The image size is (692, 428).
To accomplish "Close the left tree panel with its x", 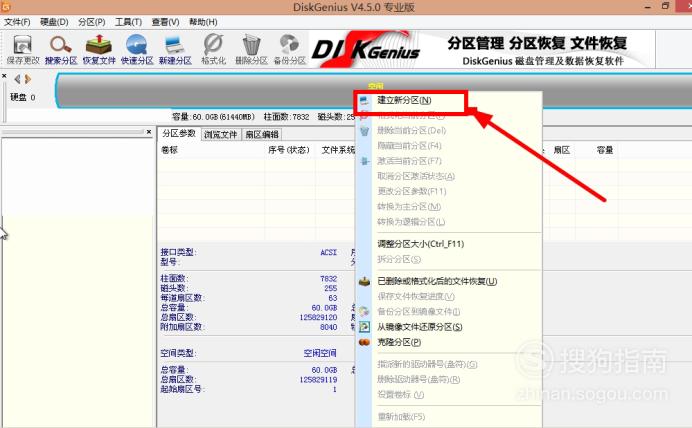I will coord(149,131).
